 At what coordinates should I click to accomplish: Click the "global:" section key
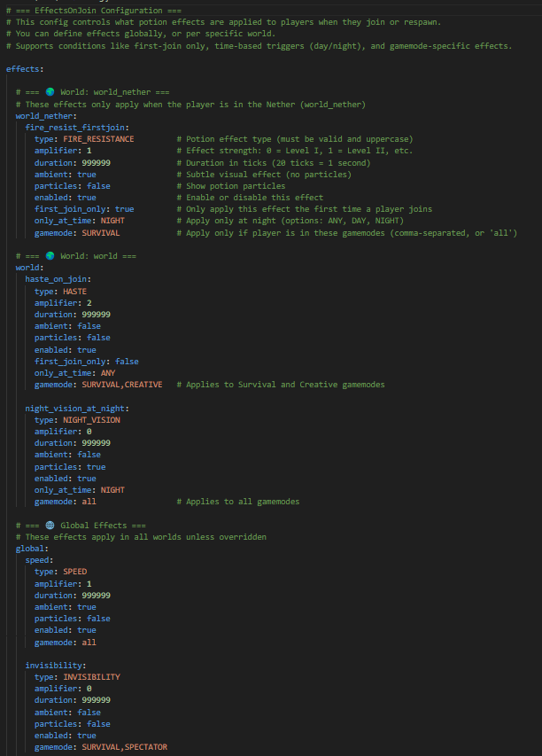pyautogui.click(x=32, y=549)
